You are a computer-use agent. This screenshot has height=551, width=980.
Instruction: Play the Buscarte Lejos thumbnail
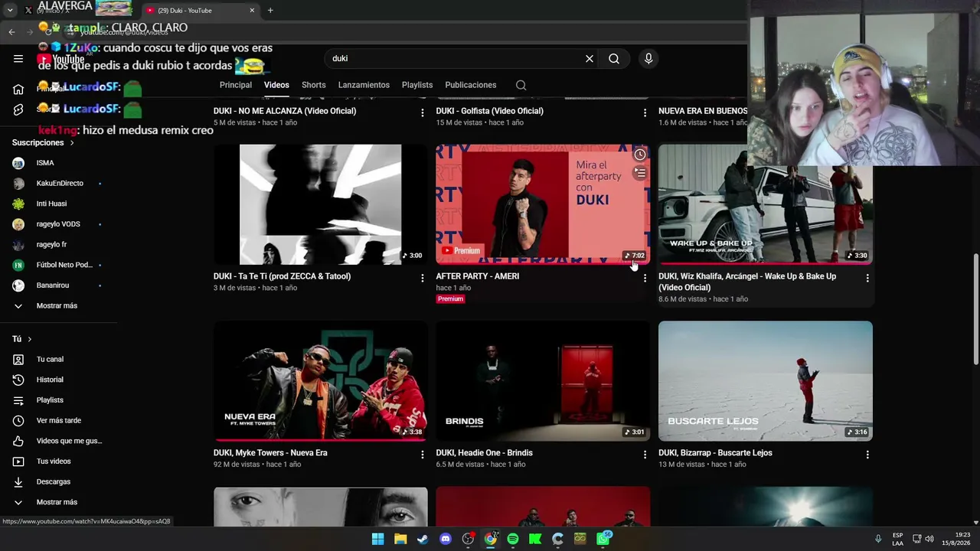click(766, 381)
